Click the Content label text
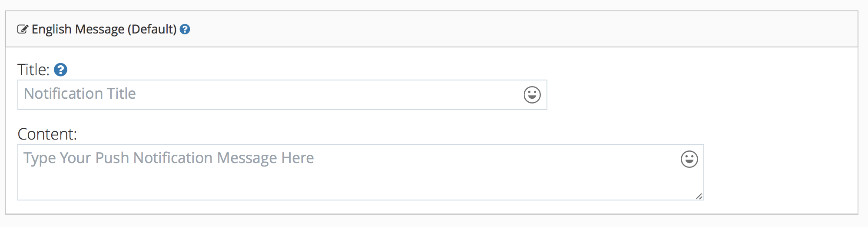The image size is (868, 227). pos(47,134)
